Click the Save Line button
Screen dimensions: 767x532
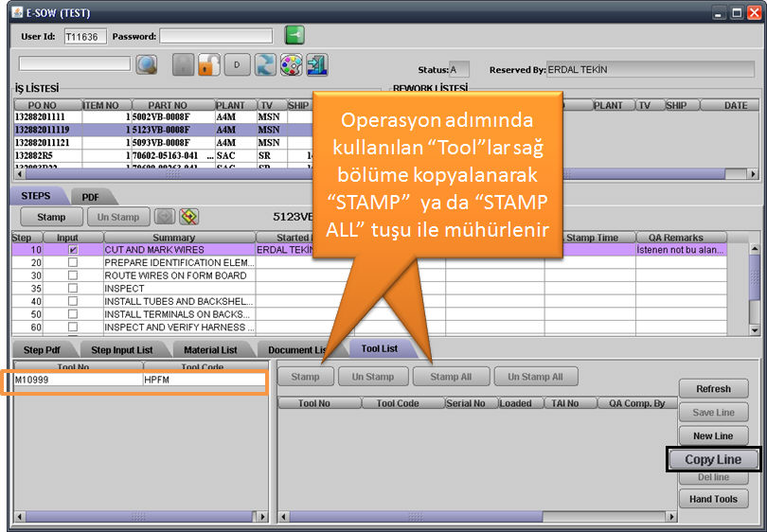pyautogui.click(x=714, y=412)
